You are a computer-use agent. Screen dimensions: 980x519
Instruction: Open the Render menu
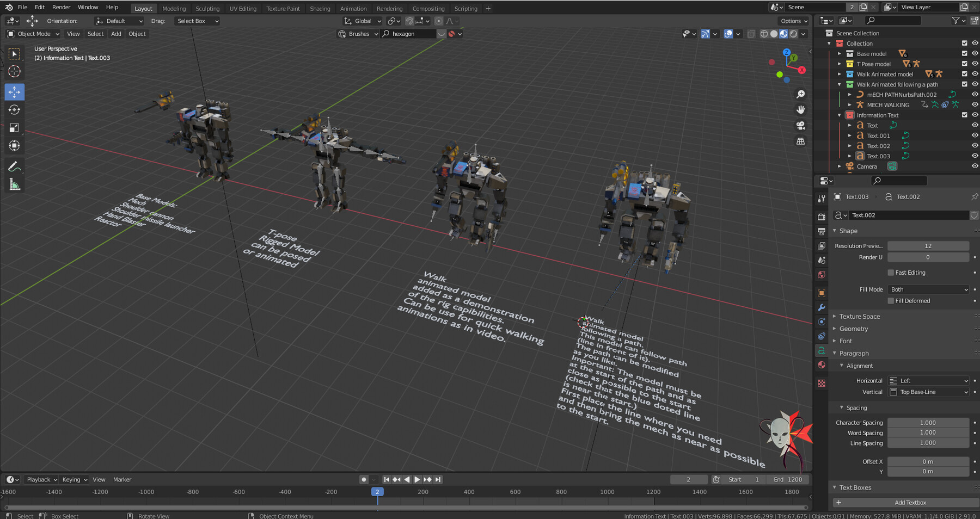click(x=61, y=7)
